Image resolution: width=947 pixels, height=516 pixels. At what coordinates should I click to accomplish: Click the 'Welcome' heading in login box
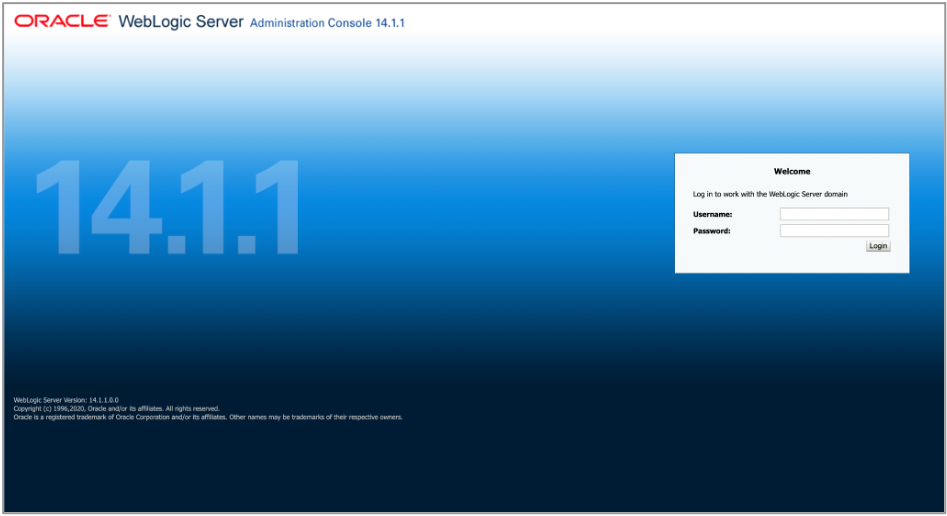pos(792,172)
